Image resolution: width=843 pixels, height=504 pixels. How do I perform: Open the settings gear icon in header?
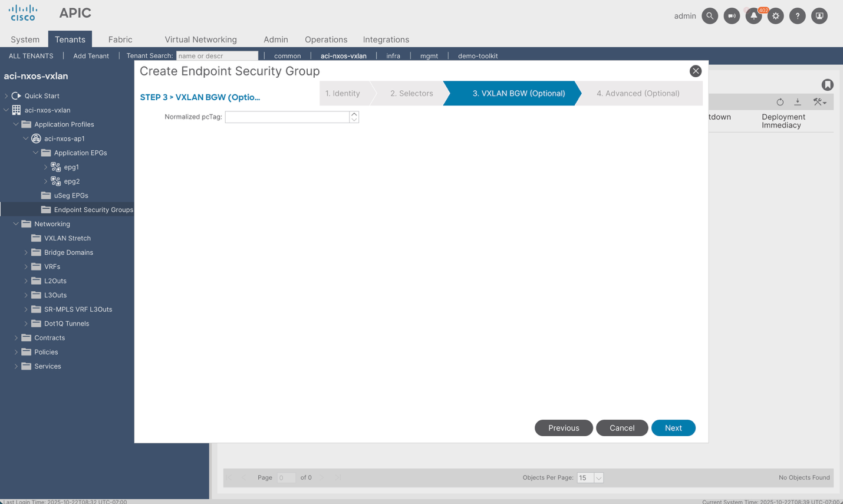point(776,16)
